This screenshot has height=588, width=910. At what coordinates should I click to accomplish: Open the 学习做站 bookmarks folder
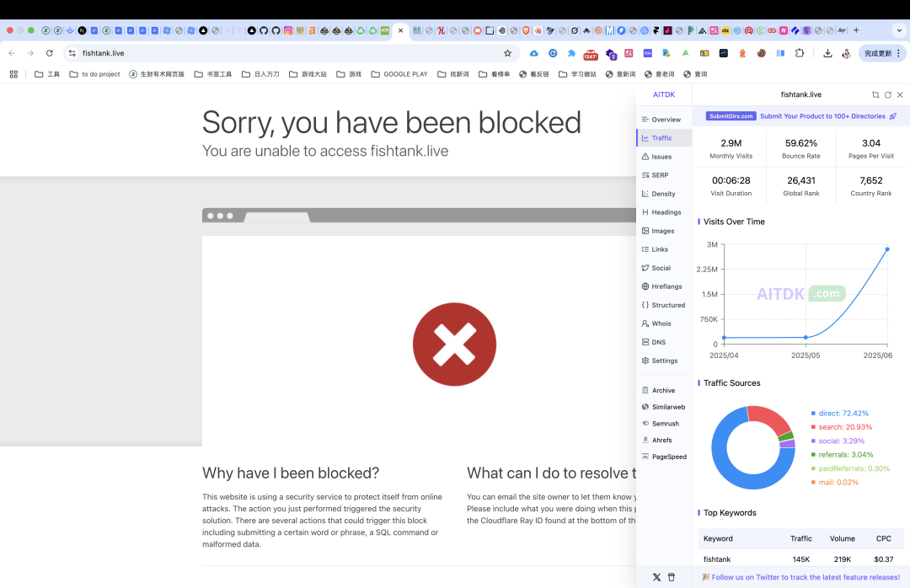tap(577, 74)
